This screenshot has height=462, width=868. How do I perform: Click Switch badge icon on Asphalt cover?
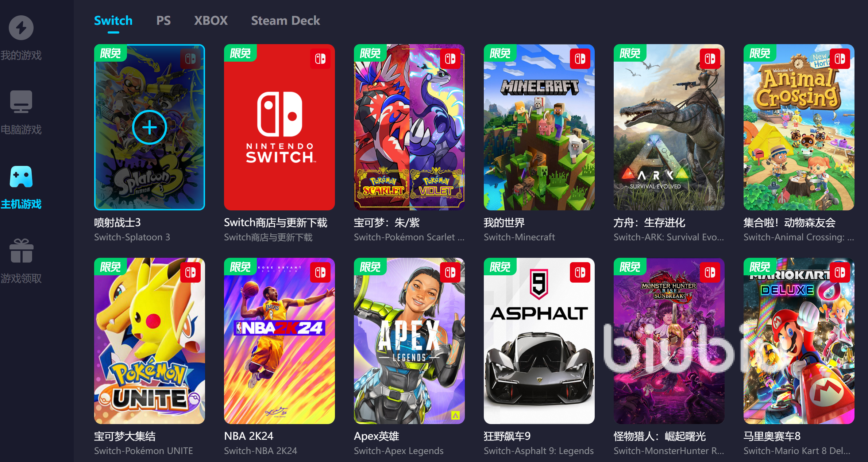point(580,272)
